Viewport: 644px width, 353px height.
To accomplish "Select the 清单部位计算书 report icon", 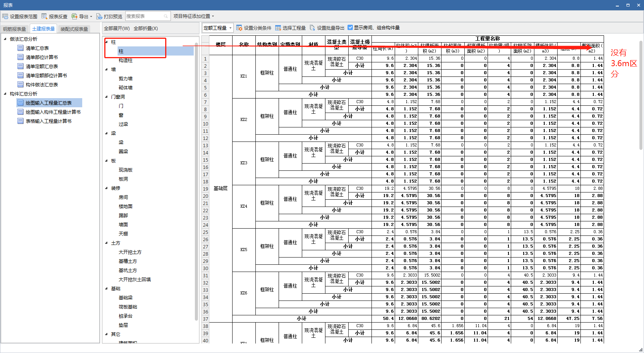I will pos(21,57).
